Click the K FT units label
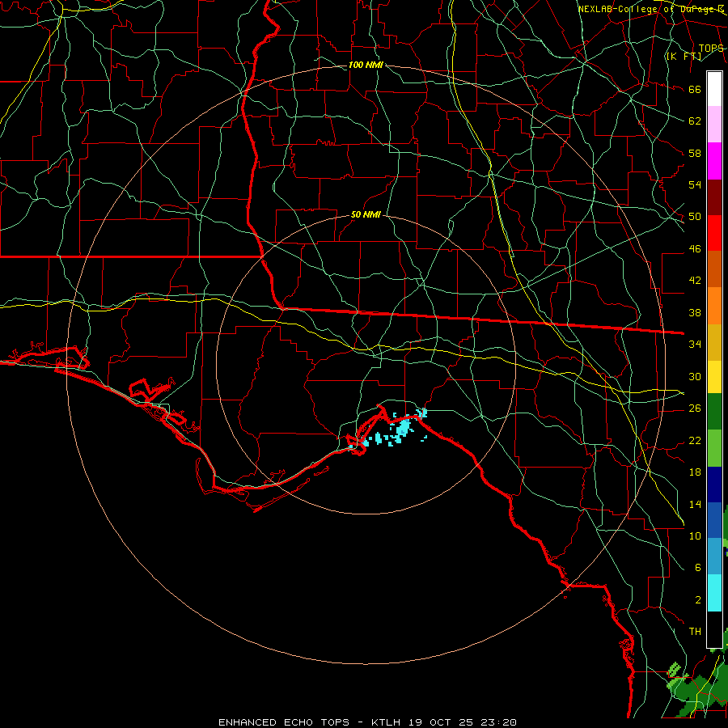728x728 pixels. click(684, 56)
